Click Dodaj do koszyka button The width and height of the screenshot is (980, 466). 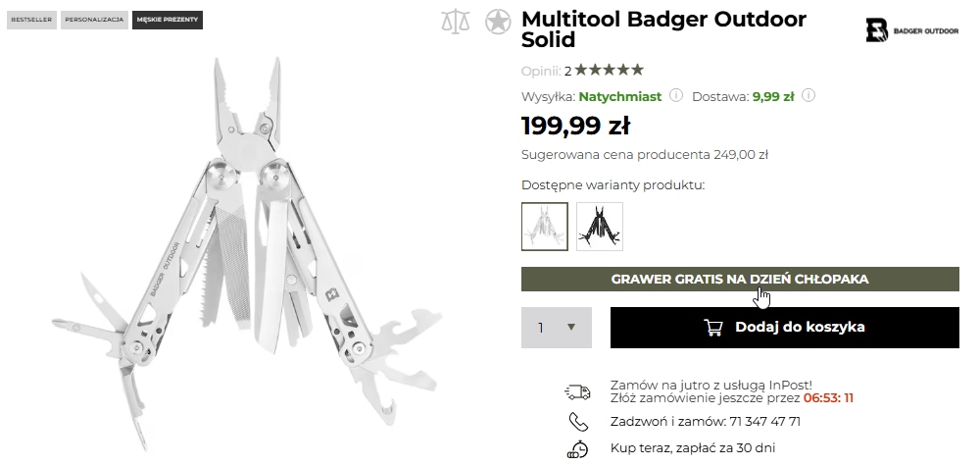784,328
